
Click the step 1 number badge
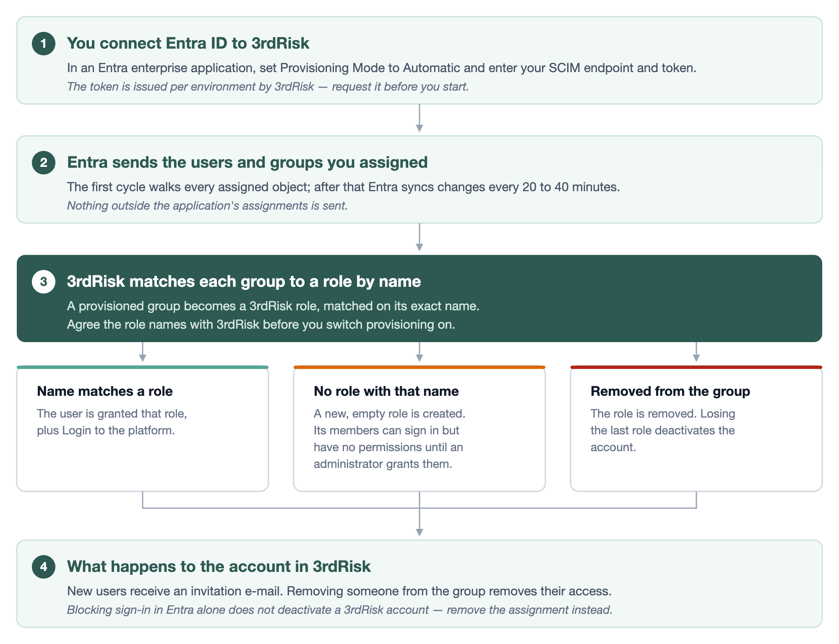pyautogui.click(x=44, y=44)
